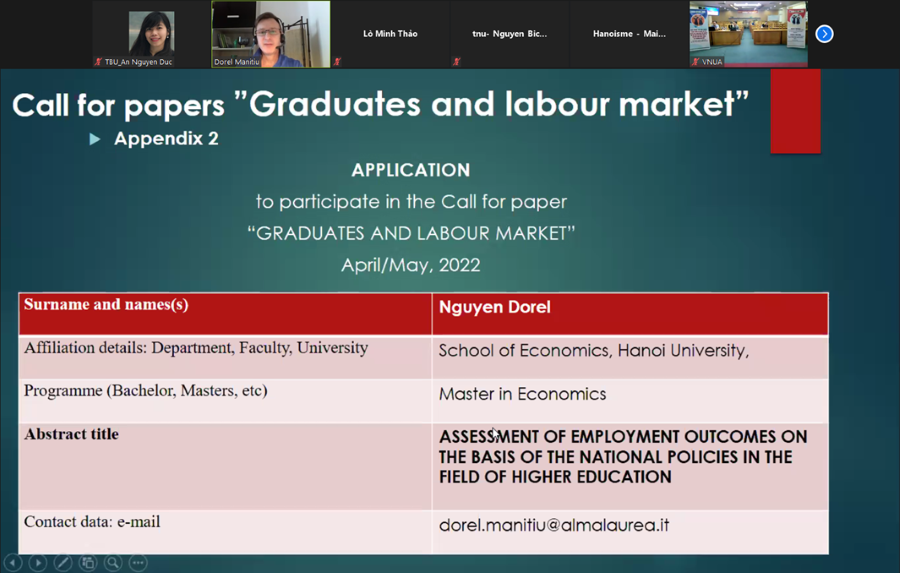Select Lò Minh Thảo participant tile

tap(390, 34)
